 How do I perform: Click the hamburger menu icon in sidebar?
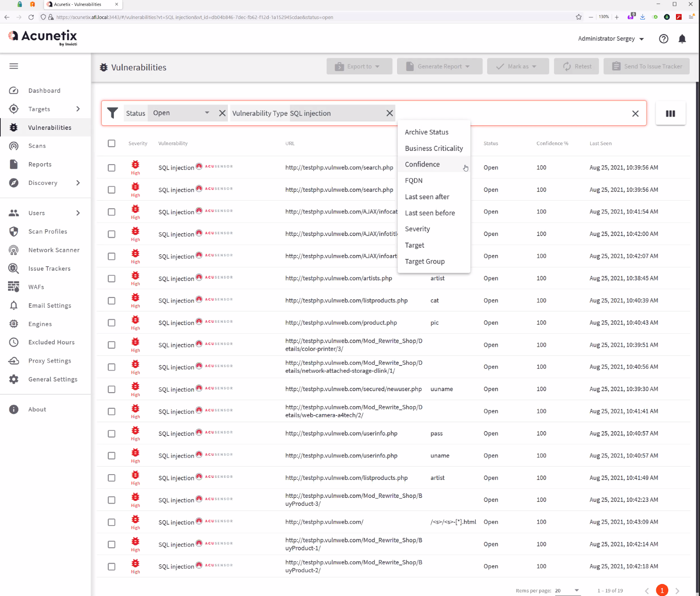(13, 66)
